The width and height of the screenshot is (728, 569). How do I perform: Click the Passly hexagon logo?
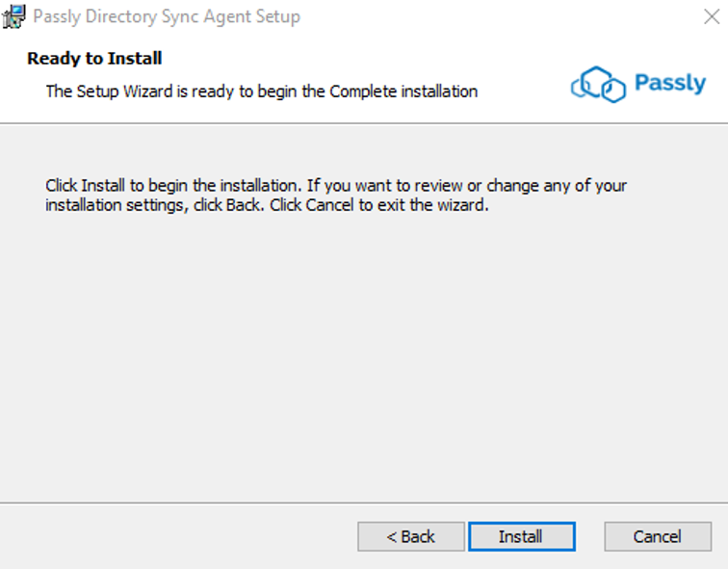click(x=598, y=85)
